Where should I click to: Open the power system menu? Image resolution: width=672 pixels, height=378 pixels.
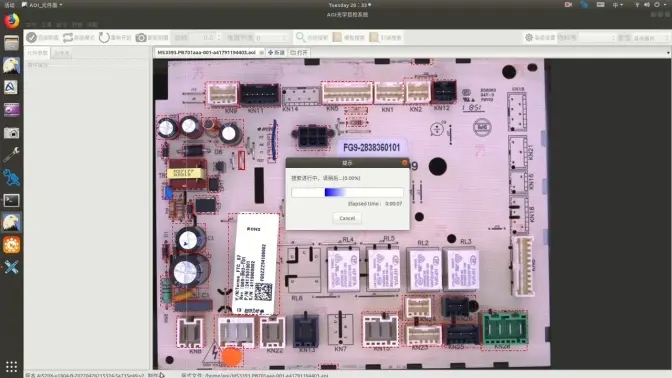[660, 5]
